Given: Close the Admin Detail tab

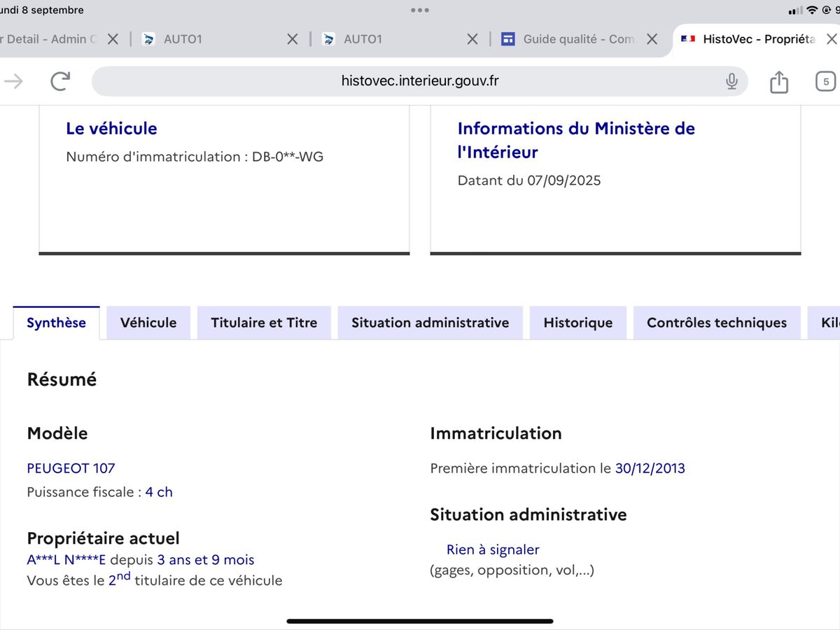Looking at the screenshot, I should click(x=113, y=39).
